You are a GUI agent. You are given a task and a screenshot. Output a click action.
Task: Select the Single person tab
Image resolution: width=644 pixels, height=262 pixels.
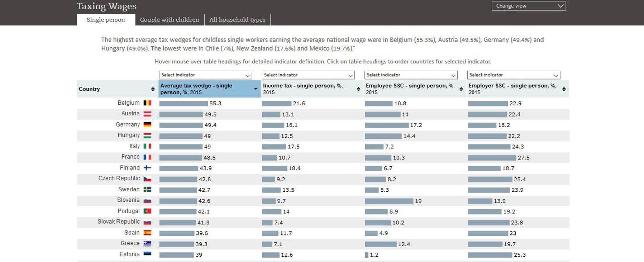106,20
